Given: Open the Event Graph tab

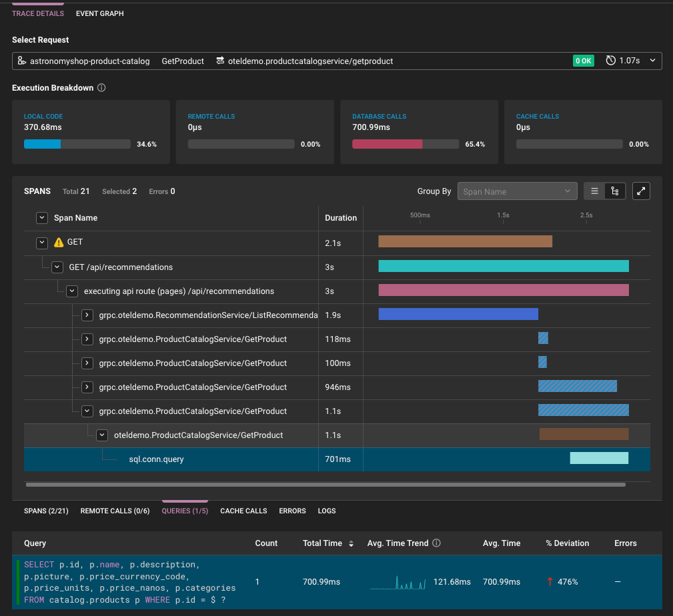Looking at the screenshot, I should (x=99, y=13).
